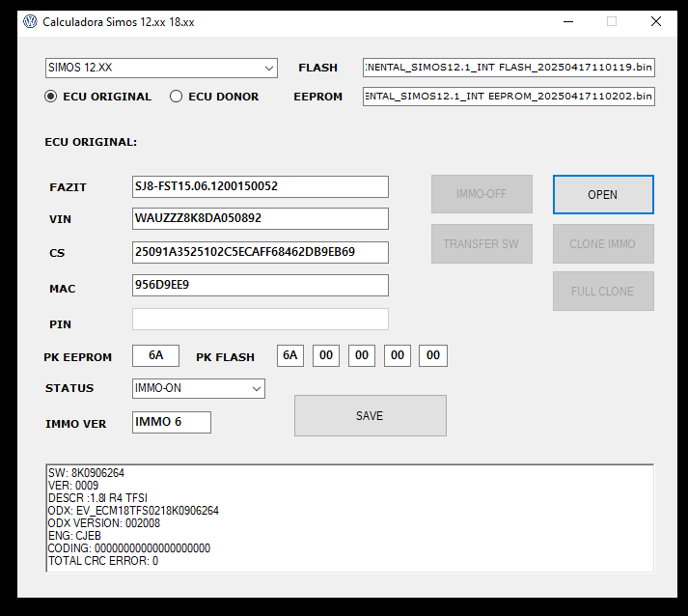Select the MAC input field
This screenshot has height=616, width=688.
(261, 285)
